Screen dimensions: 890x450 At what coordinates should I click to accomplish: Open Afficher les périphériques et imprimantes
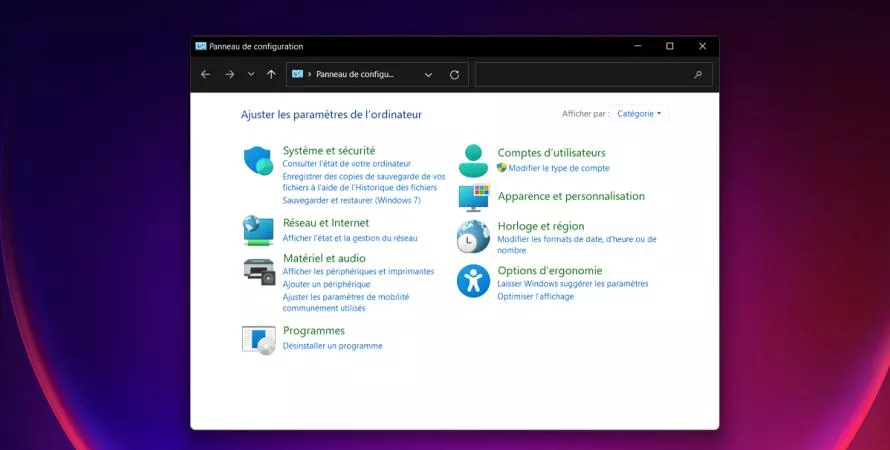coord(358,271)
